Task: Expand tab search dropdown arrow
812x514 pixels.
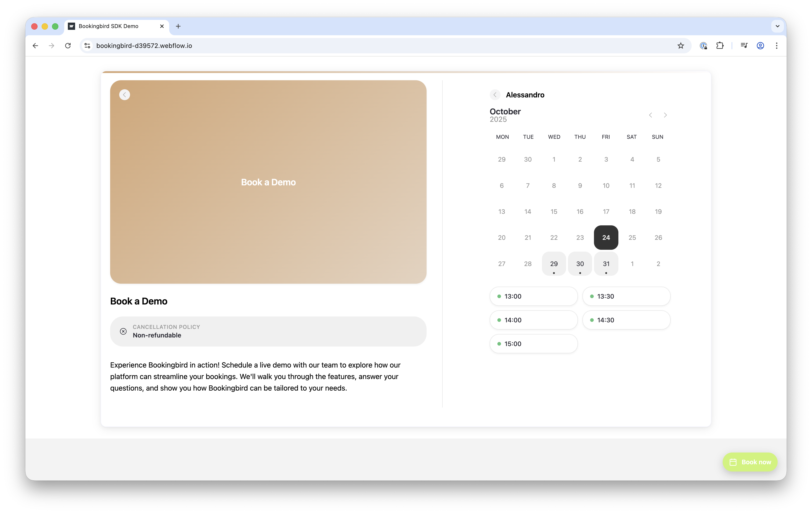Action: [777, 26]
